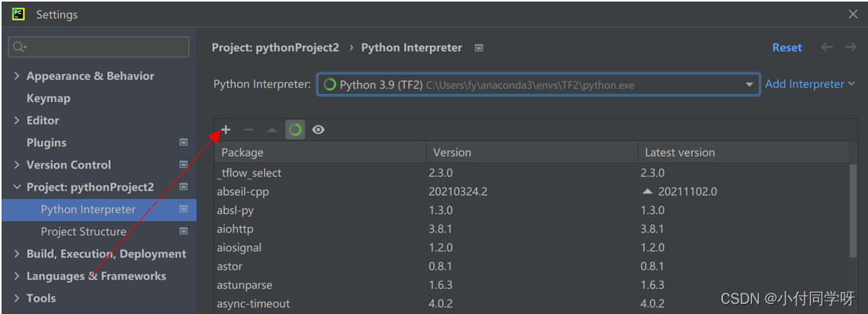
Task: Expand the Editor settings section
Action: pos(16,120)
